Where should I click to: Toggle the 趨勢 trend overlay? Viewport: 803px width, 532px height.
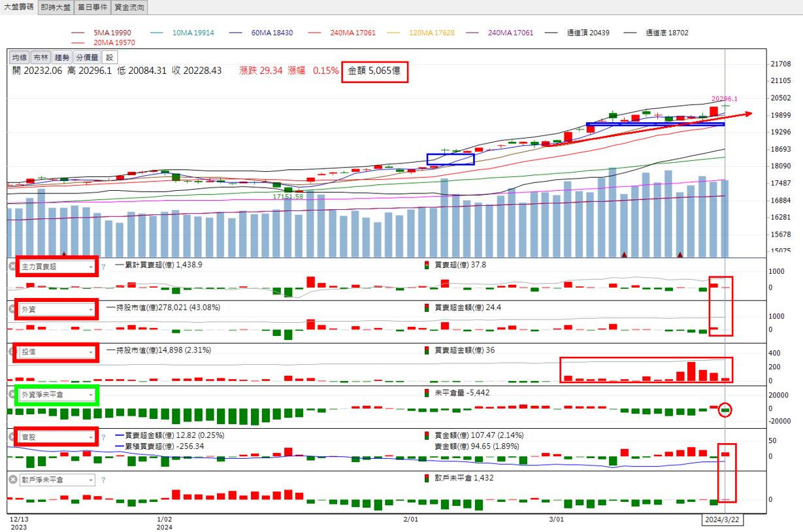click(61, 58)
